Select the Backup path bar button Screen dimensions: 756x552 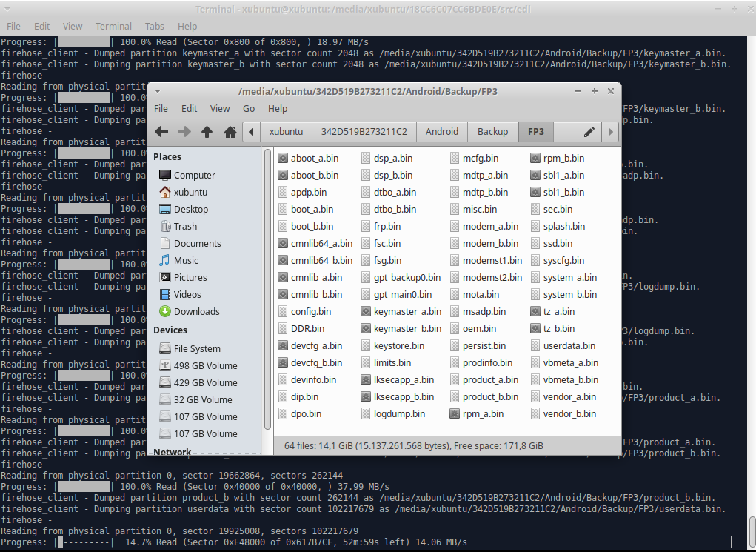(x=492, y=132)
